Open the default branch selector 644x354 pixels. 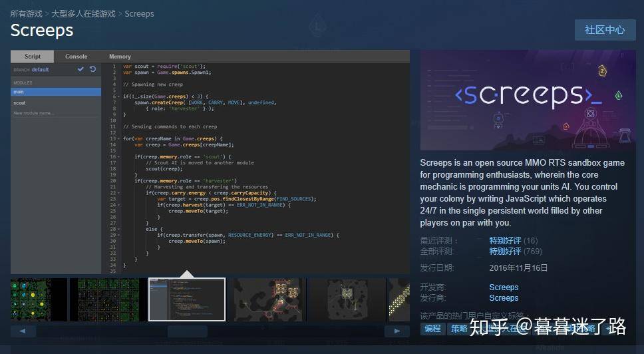click(40, 70)
